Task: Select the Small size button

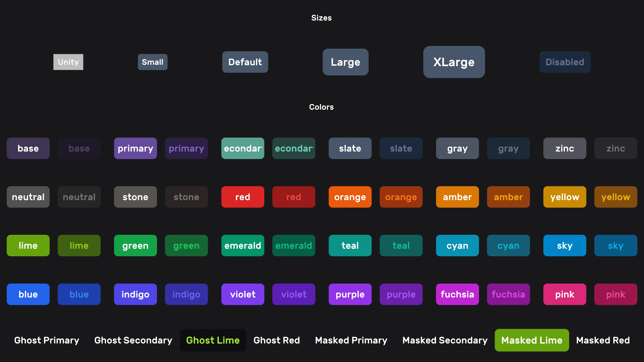Action: coord(152,62)
